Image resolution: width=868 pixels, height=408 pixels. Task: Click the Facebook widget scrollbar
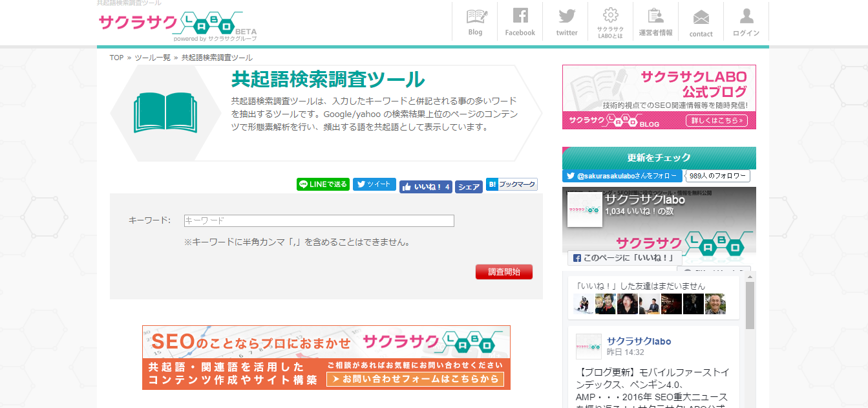tap(750, 305)
